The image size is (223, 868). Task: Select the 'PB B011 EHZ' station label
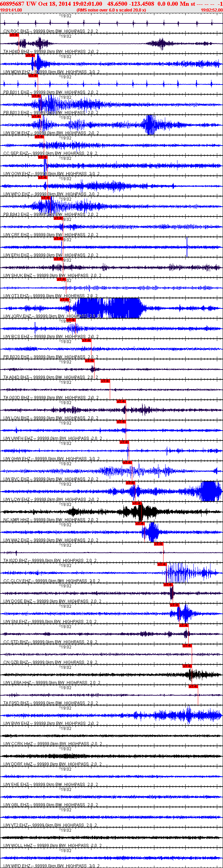point(16,92)
